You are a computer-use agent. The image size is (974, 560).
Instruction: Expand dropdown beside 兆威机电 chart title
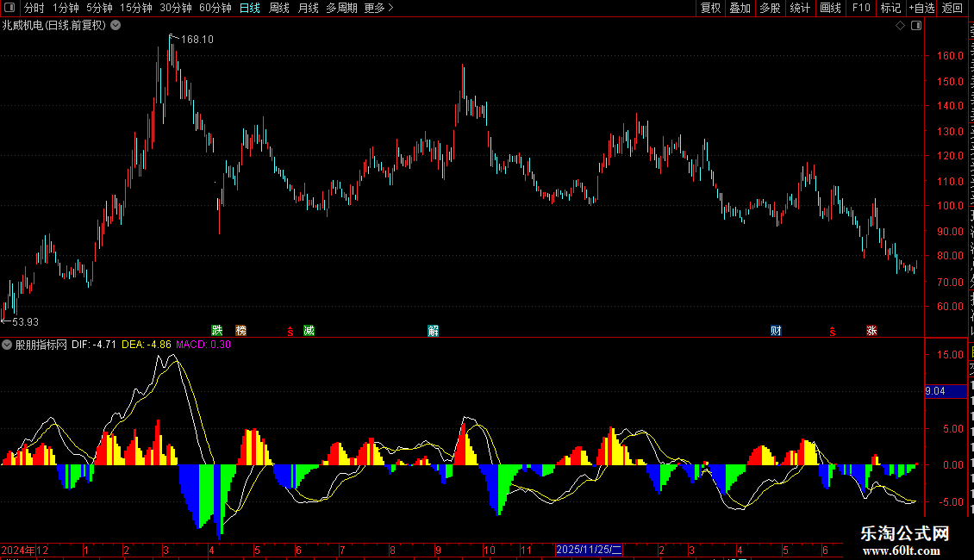point(116,26)
